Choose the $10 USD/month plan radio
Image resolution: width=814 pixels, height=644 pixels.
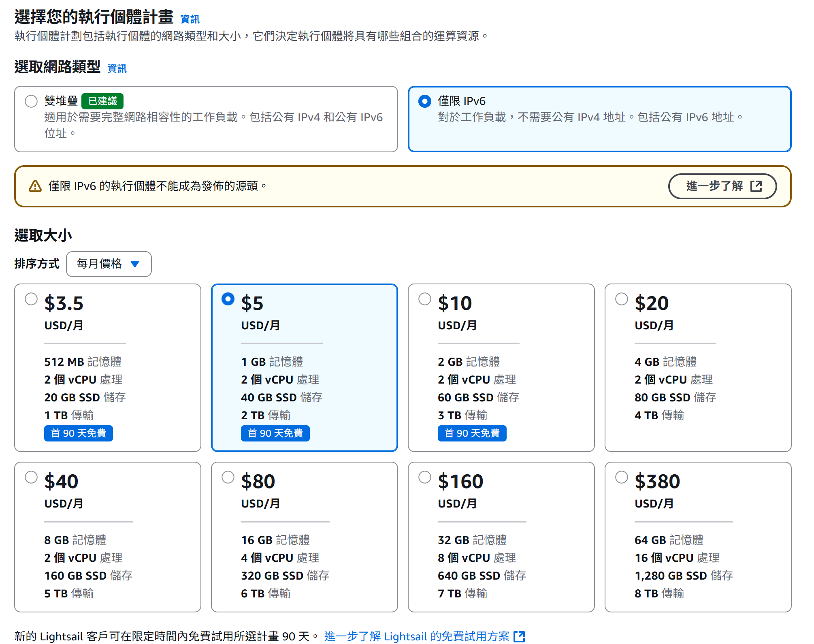[x=424, y=299]
